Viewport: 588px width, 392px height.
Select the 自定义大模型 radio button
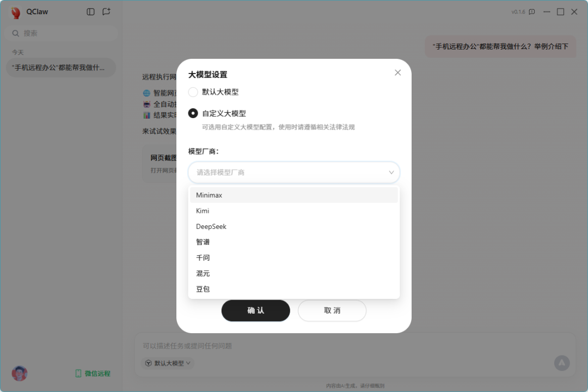coord(193,113)
